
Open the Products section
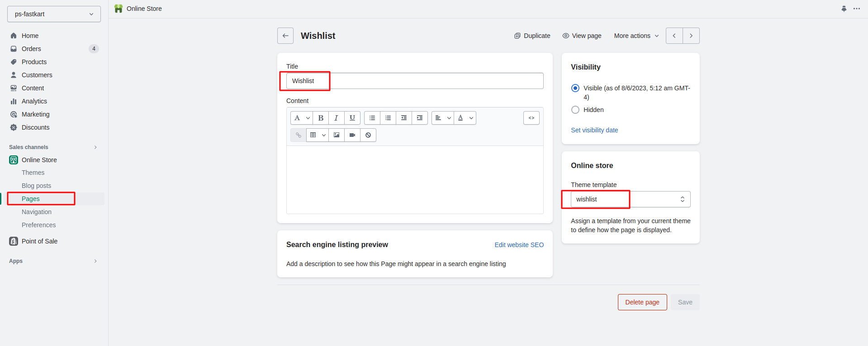[x=34, y=62]
